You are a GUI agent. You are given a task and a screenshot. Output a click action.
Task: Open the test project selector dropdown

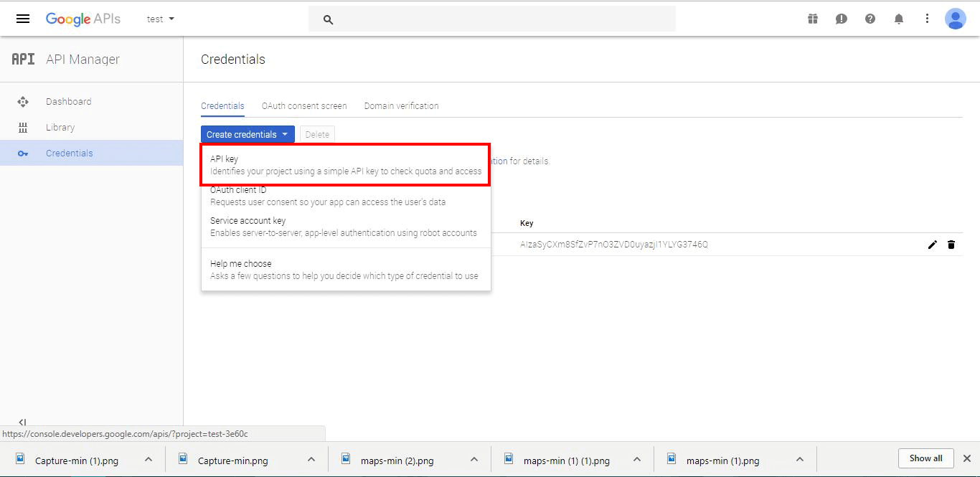(161, 19)
